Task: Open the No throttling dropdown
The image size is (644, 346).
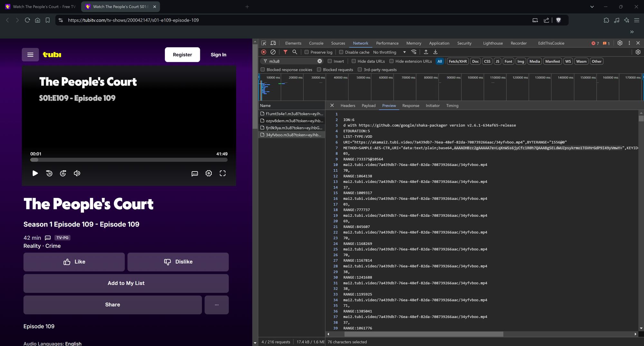Action: click(389, 52)
